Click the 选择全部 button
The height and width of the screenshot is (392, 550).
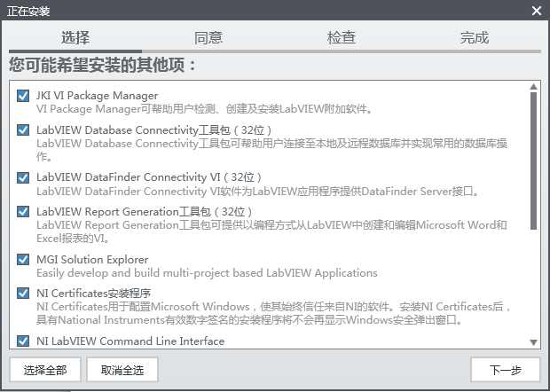45,370
